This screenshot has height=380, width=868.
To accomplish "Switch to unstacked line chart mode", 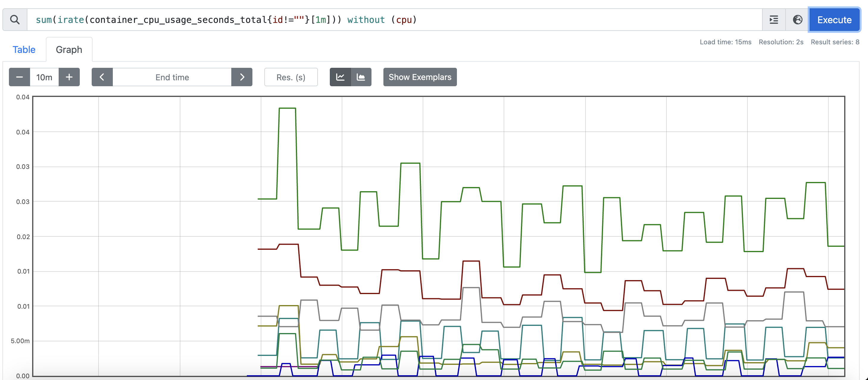I will [340, 77].
